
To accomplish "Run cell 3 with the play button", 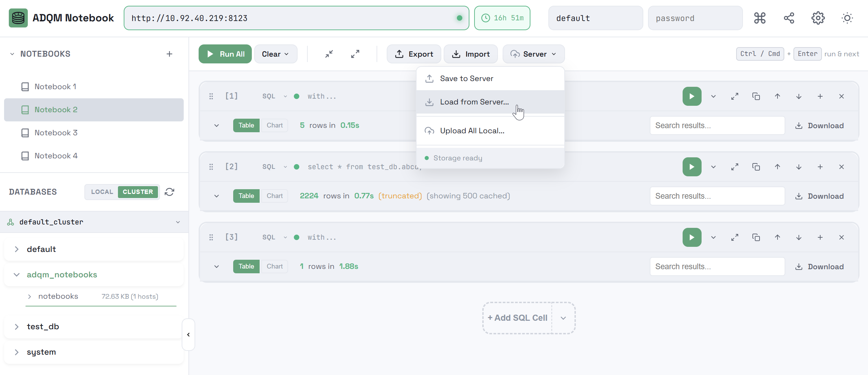I will 691,237.
